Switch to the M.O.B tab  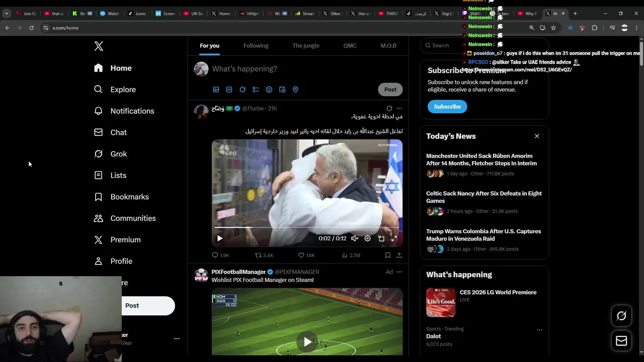point(388,46)
